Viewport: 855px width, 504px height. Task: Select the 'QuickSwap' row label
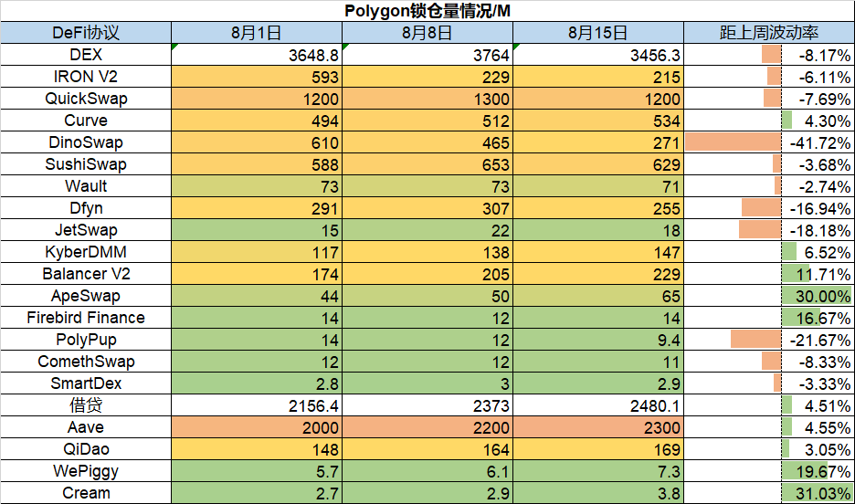tap(86, 99)
